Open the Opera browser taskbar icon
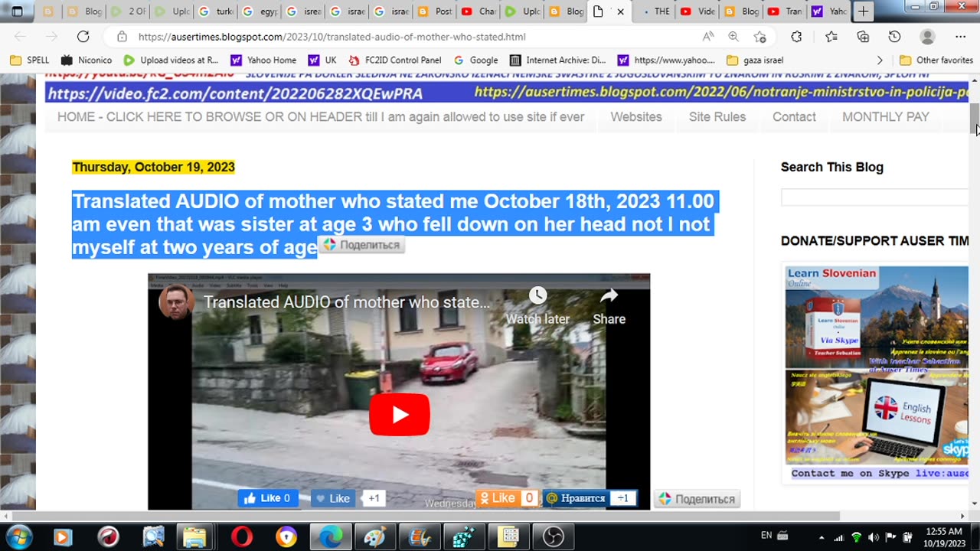The height and width of the screenshot is (551, 980). [x=242, y=536]
